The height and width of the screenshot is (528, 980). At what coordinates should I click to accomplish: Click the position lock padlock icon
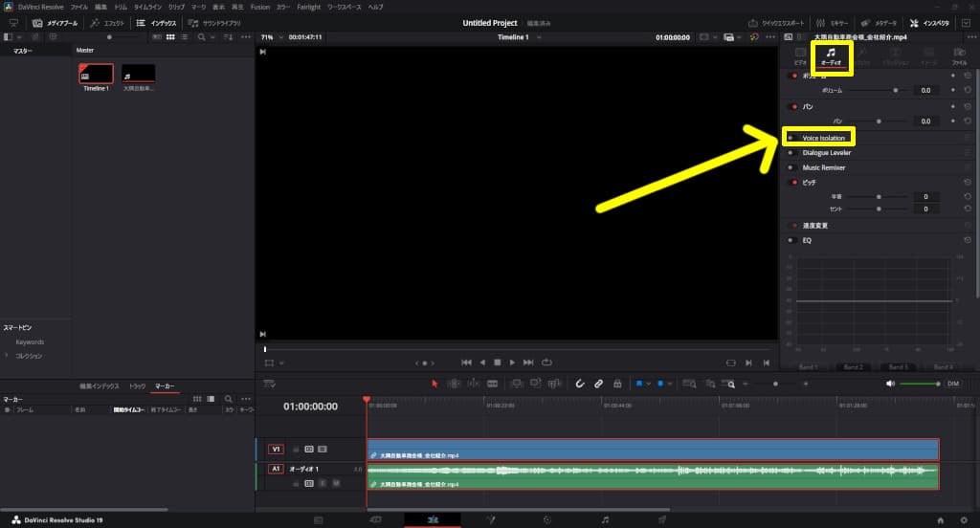617,384
